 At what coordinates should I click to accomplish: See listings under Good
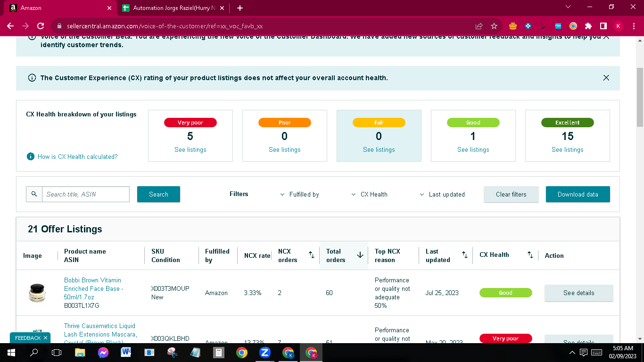pyautogui.click(x=473, y=149)
